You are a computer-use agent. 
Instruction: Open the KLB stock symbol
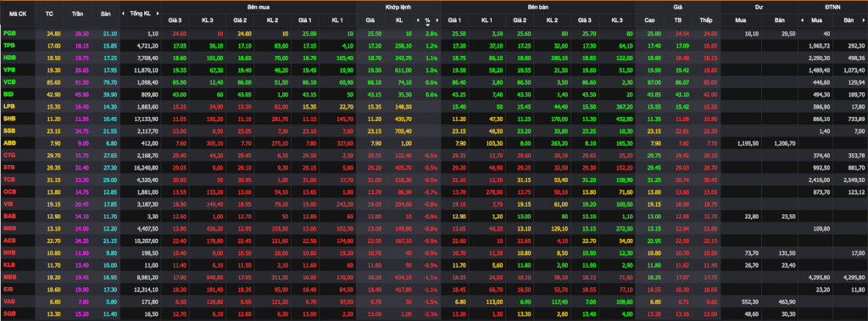8,265
